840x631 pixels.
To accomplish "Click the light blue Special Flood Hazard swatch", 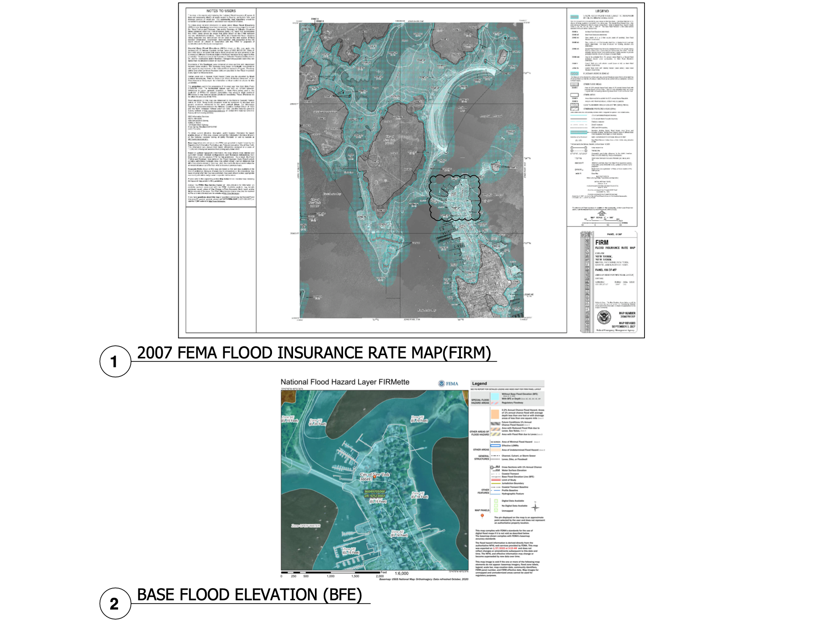I will tap(495, 396).
